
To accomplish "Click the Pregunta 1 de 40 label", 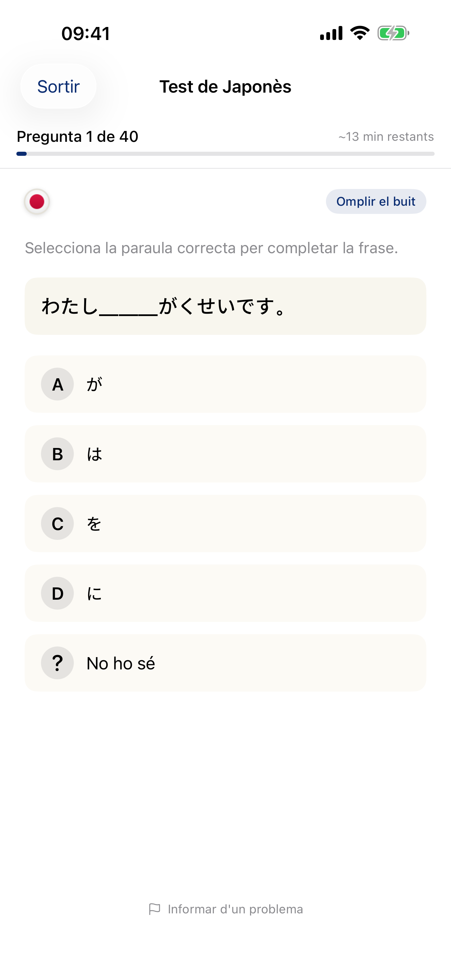I will 77,136.
